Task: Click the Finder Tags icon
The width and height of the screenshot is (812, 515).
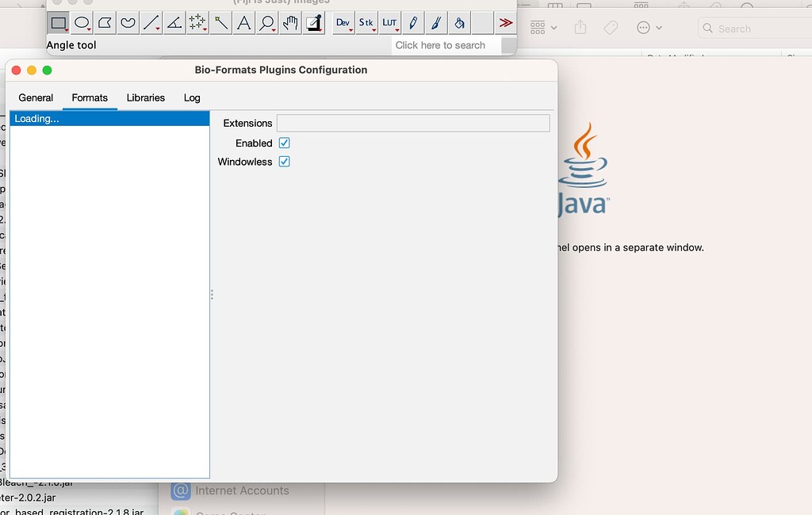Action: 611,28
